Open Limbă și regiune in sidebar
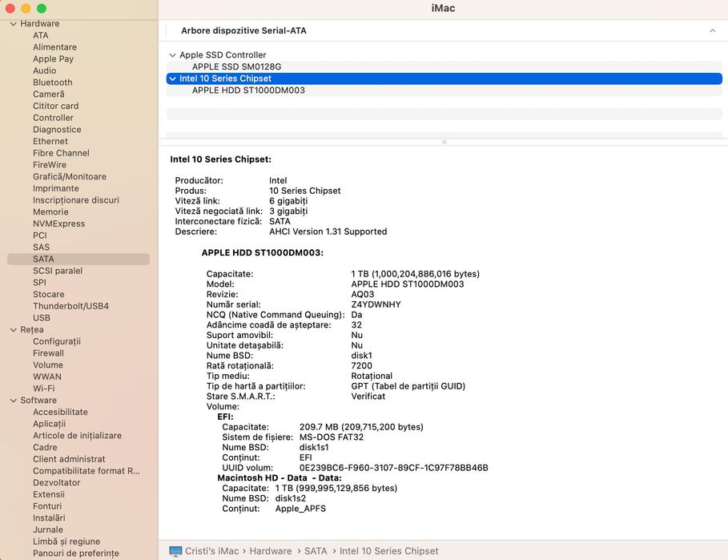This screenshot has width=728, height=560. 66,542
